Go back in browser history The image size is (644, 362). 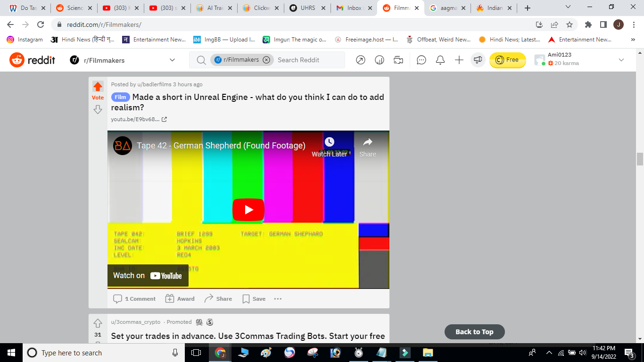pos(10,25)
